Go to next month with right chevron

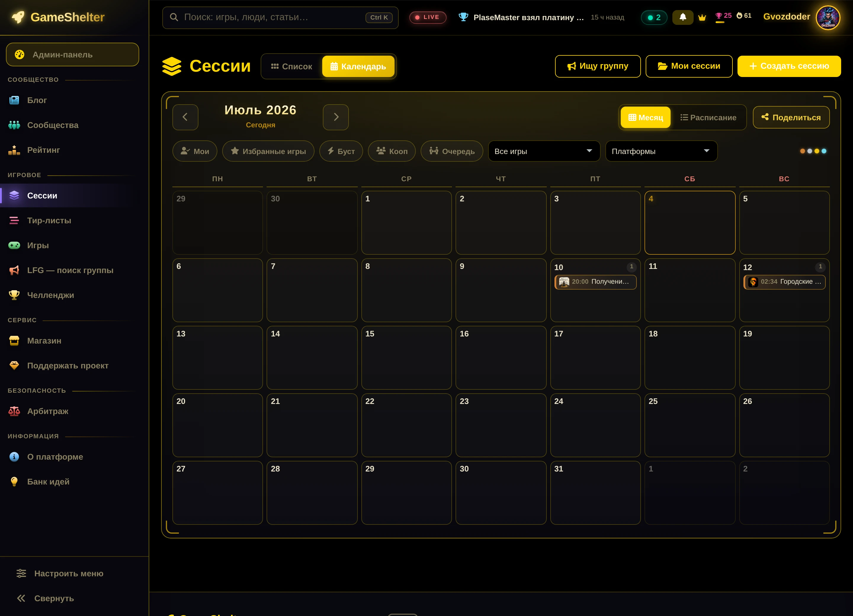point(336,117)
